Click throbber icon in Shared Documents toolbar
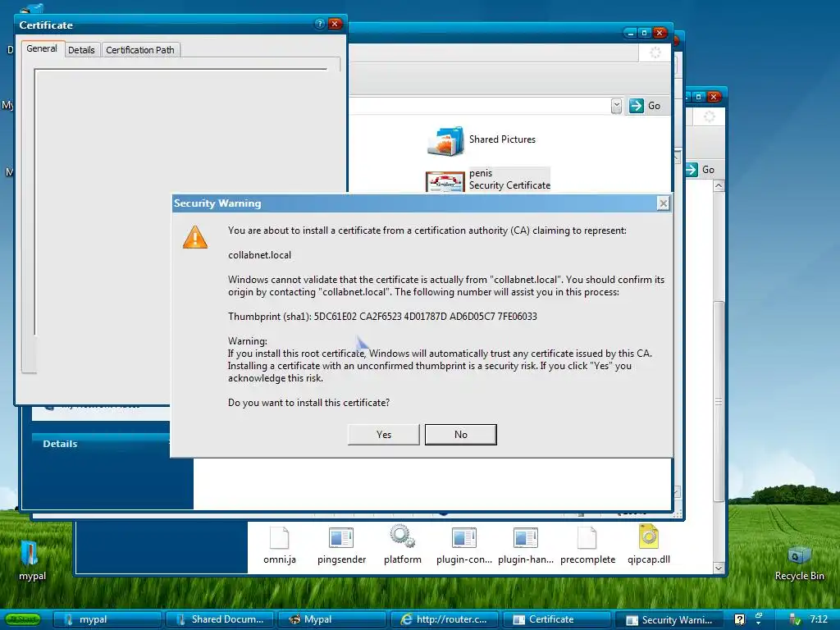Viewport: 840px width, 630px height. 655,52
